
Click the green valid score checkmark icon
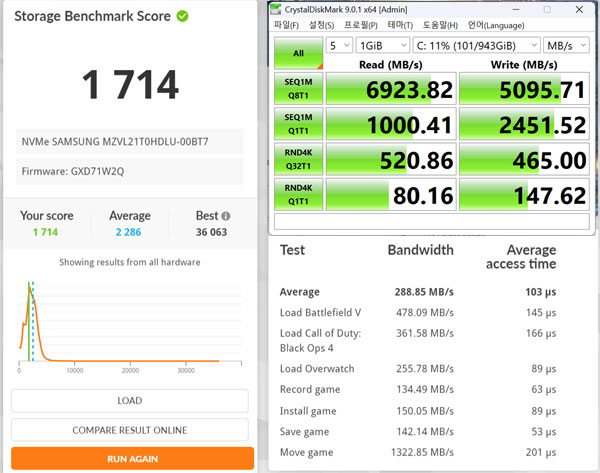pyautogui.click(x=182, y=16)
